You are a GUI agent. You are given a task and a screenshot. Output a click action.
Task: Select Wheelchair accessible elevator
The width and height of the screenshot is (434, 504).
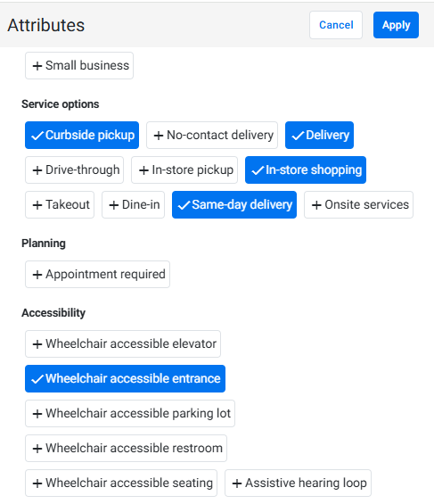click(x=123, y=344)
